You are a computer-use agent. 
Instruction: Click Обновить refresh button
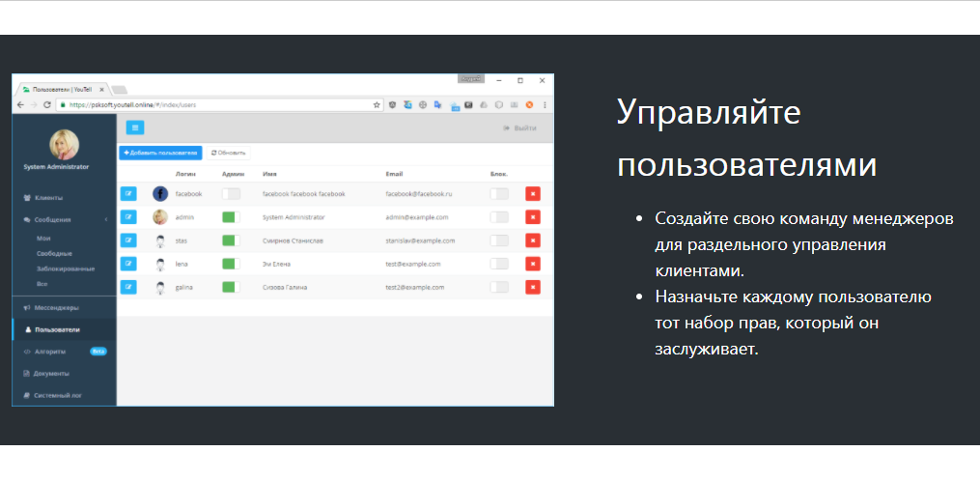pyautogui.click(x=228, y=153)
